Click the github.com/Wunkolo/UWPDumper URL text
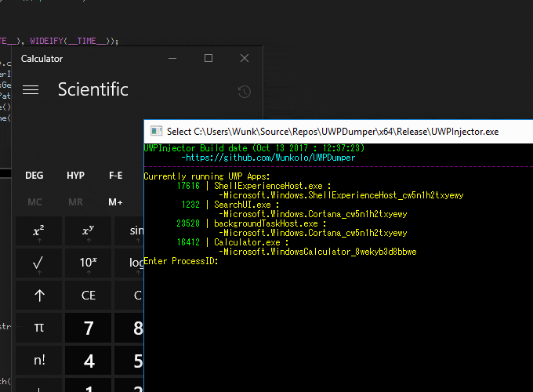Viewport: 533px width, 392px height. click(270, 158)
